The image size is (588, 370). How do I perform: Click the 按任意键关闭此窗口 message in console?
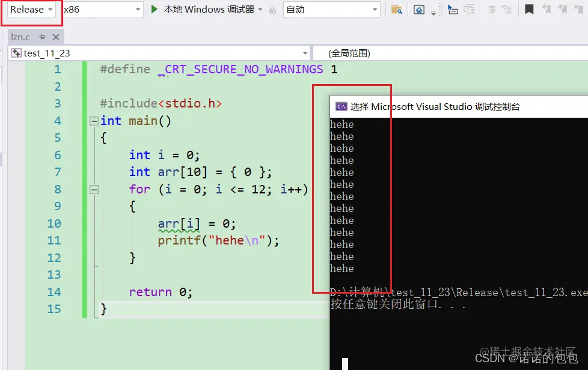pyautogui.click(x=398, y=304)
